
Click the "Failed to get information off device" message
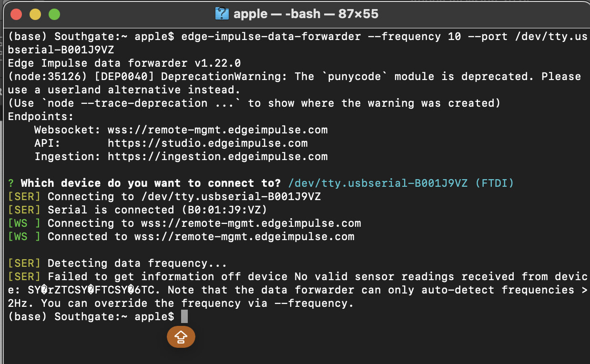click(x=167, y=277)
